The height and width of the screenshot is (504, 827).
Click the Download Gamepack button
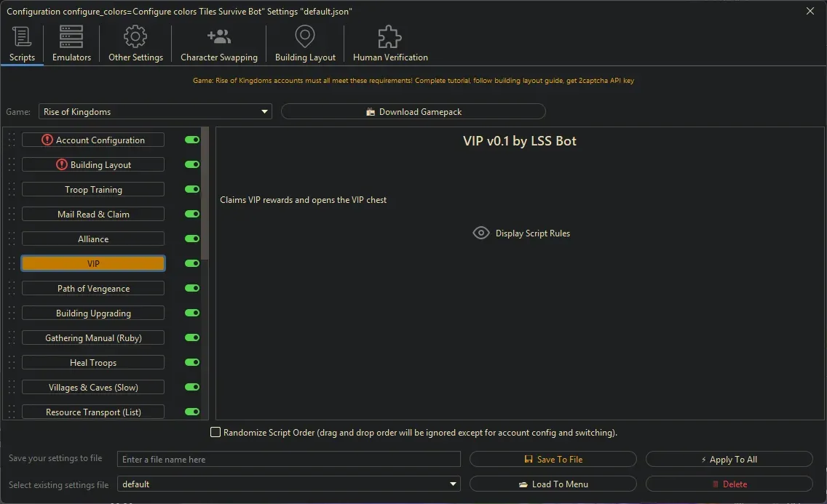point(413,111)
